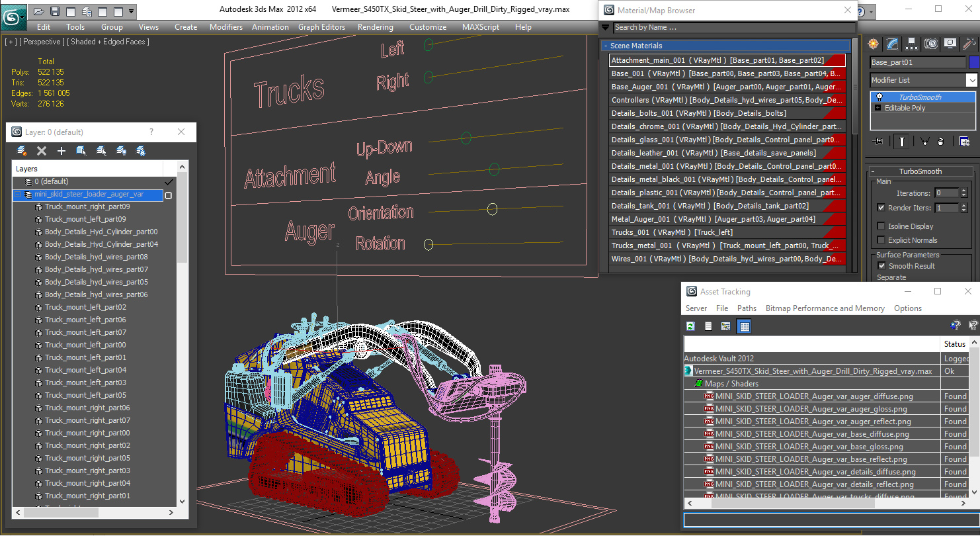Image resolution: width=980 pixels, height=536 pixels.
Task: Delete the highlighted layer with X icon
Action: pyautogui.click(x=42, y=151)
